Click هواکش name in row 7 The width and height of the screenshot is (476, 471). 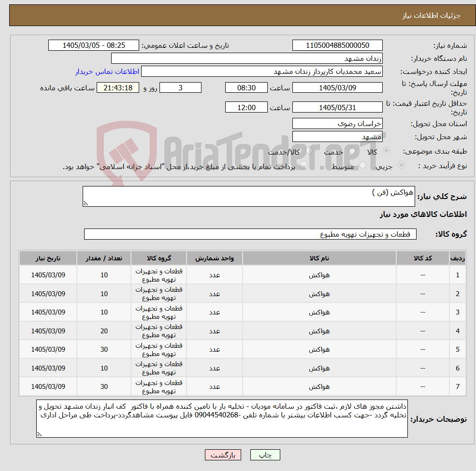[x=319, y=386]
